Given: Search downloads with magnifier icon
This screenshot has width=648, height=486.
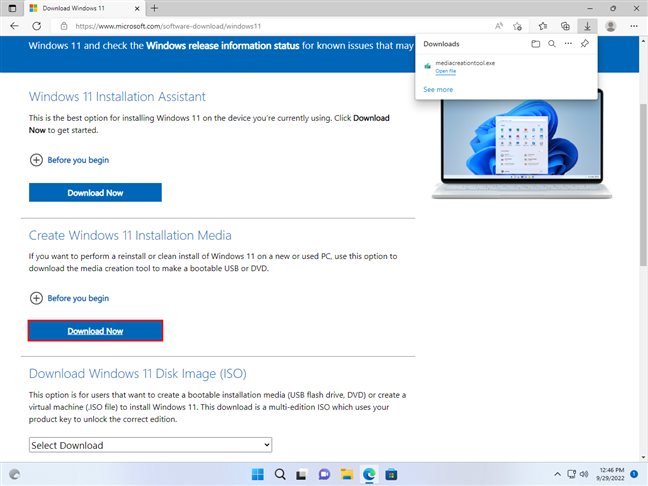Looking at the screenshot, I should pyautogui.click(x=552, y=44).
